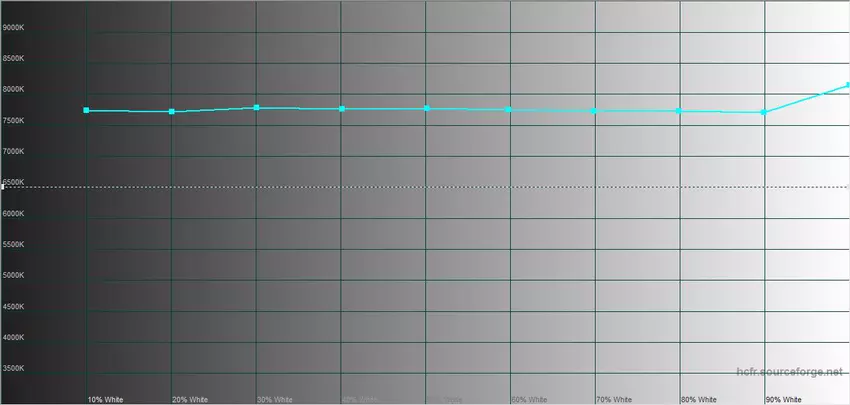The width and height of the screenshot is (850, 405).
Task: Select the 60% White horizontal axis label
Action: click(x=529, y=399)
